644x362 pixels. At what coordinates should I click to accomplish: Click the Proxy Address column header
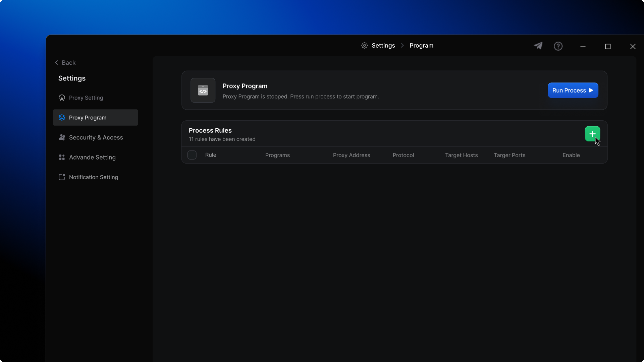pos(351,155)
